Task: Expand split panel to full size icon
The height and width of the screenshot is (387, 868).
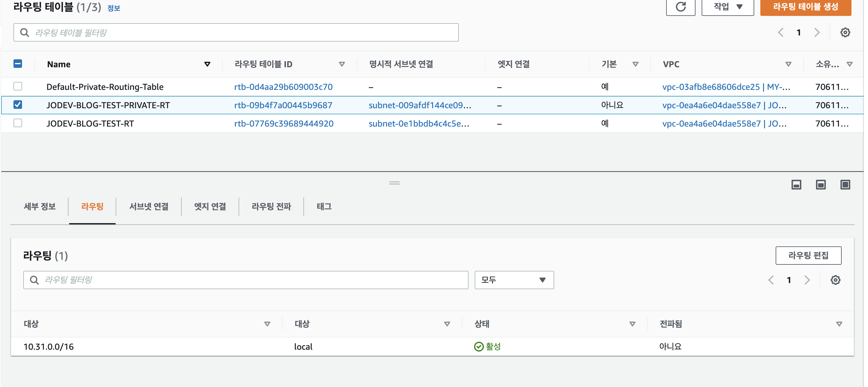Action: coord(845,185)
